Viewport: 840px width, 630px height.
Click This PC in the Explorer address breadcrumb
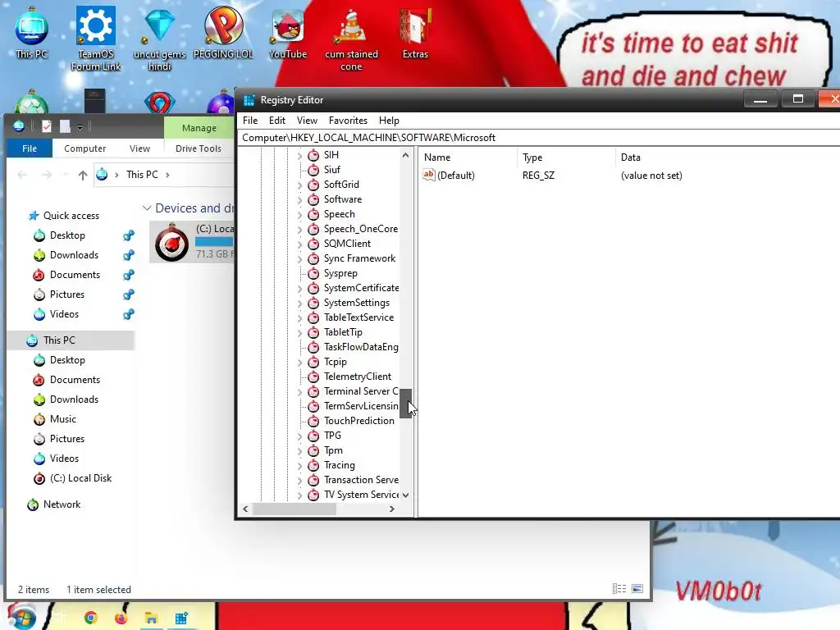[142, 175]
